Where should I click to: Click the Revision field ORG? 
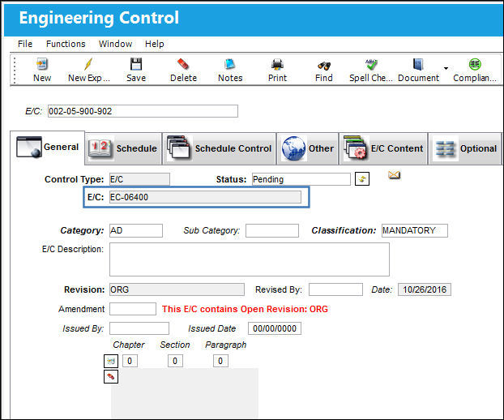[177, 289]
